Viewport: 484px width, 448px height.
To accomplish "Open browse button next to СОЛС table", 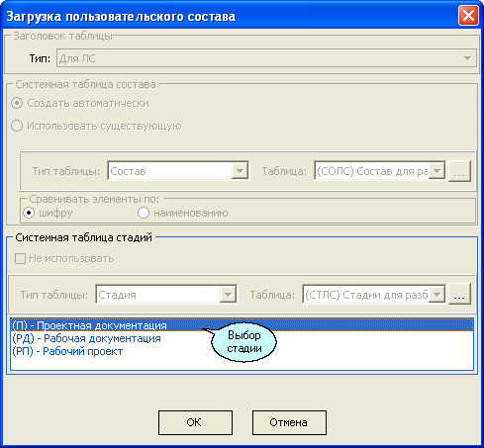I will click(x=459, y=171).
